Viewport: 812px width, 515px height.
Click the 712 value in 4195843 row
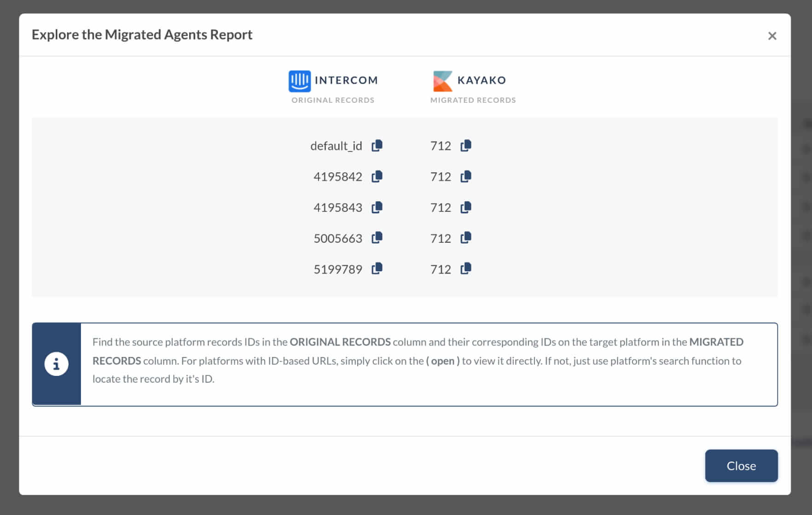(441, 208)
